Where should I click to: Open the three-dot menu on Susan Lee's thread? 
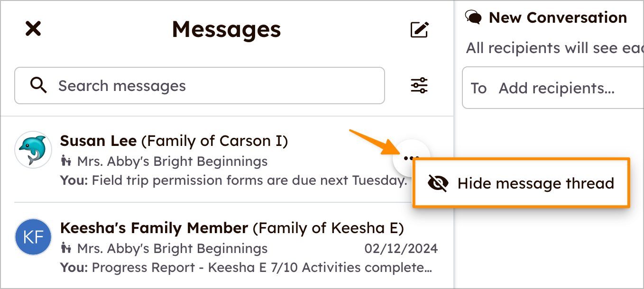[x=411, y=158]
